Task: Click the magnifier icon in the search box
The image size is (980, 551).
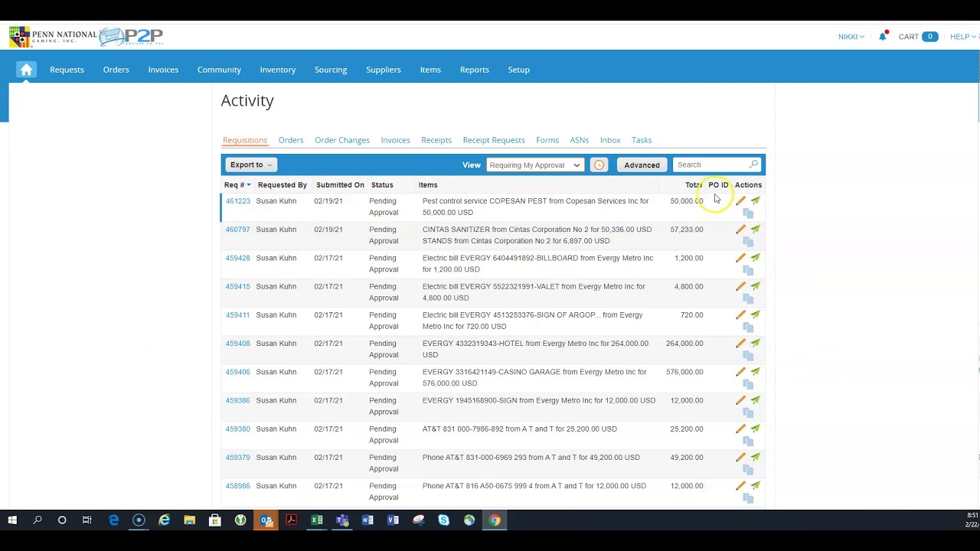Action: coord(753,165)
